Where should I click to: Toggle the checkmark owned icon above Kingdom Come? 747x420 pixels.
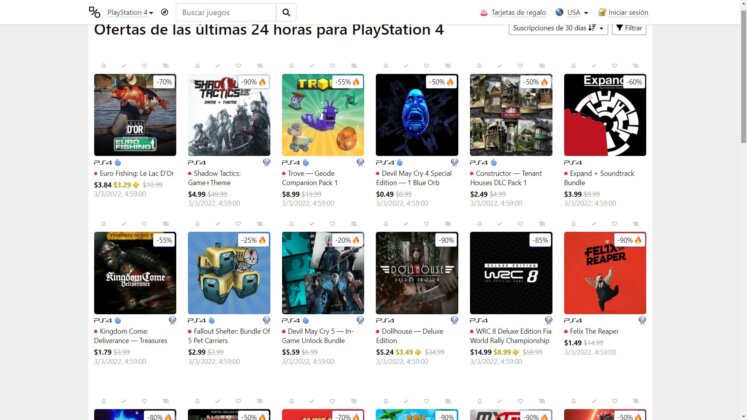pyautogui.click(x=124, y=224)
